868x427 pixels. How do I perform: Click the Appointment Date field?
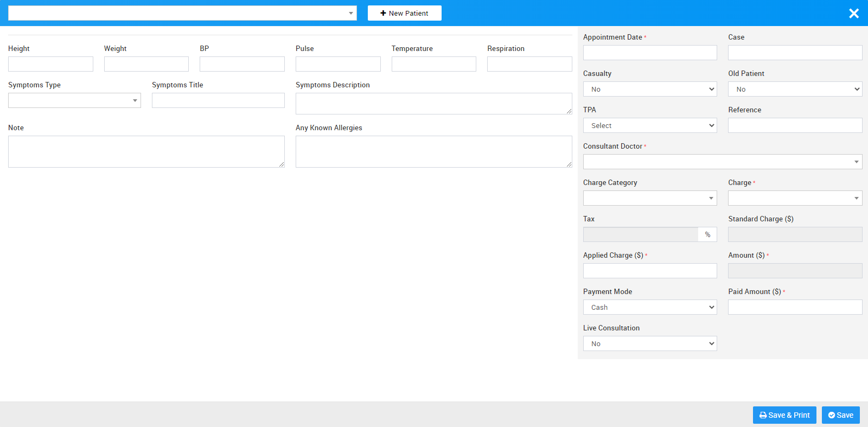649,53
